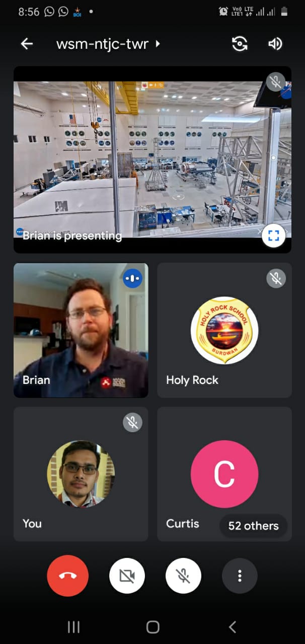Image resolution: width=305 pixels, height=644 pixels.
Task: Open the three-dot more options menu
Action: [240, 576]
